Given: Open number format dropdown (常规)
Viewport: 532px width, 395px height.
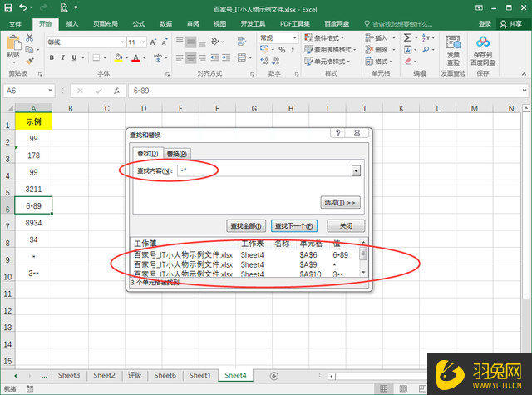Looking at the screenshot, I should pos(294,37).
